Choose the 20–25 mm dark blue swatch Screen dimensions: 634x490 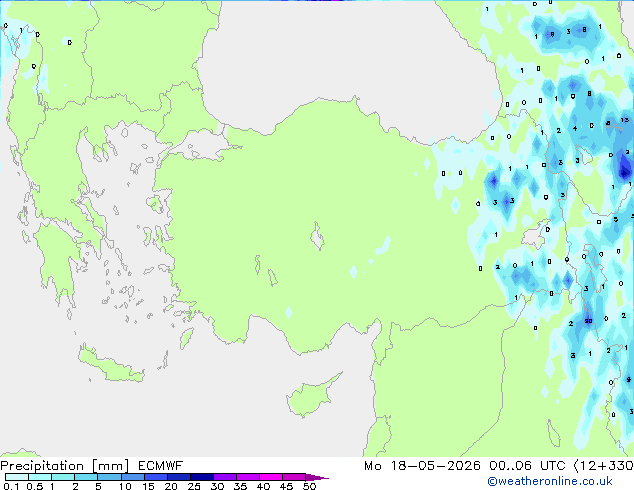[x=178, y=477]
